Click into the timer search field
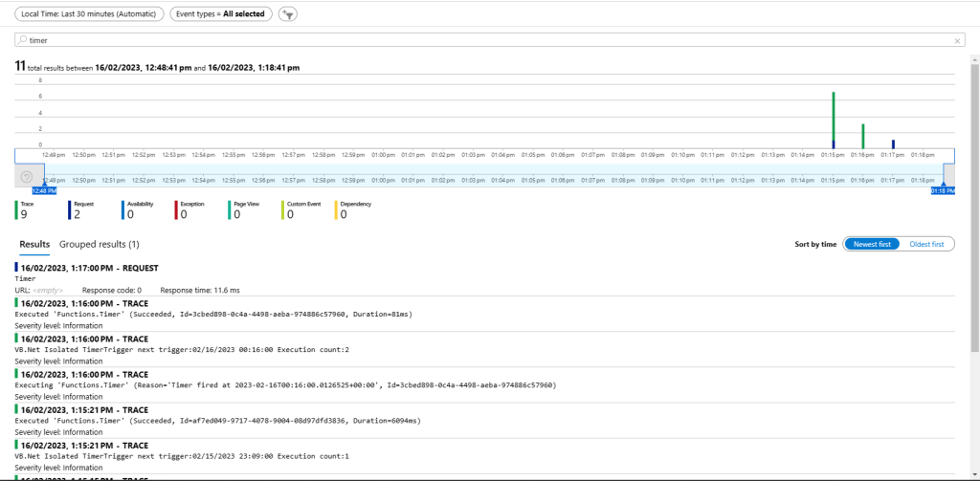 [479, 41]
